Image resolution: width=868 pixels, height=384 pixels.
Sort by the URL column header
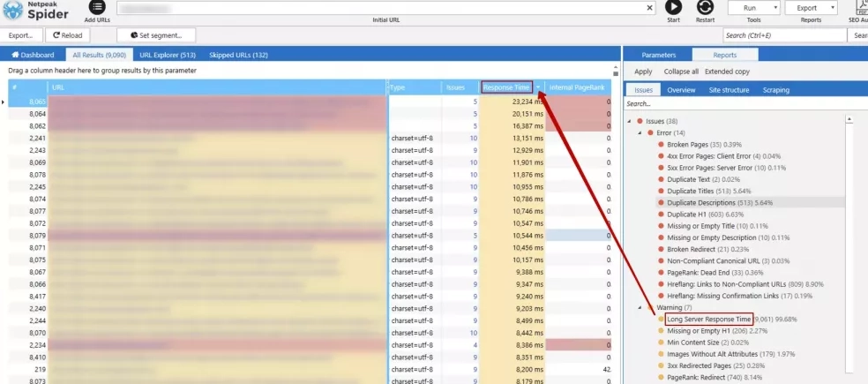(x=216, y=87)
